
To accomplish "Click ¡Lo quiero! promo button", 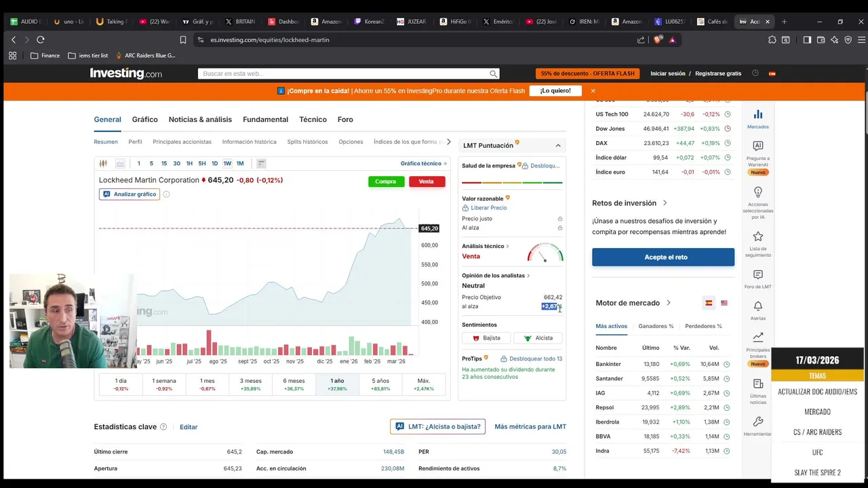I will (555, 91).
